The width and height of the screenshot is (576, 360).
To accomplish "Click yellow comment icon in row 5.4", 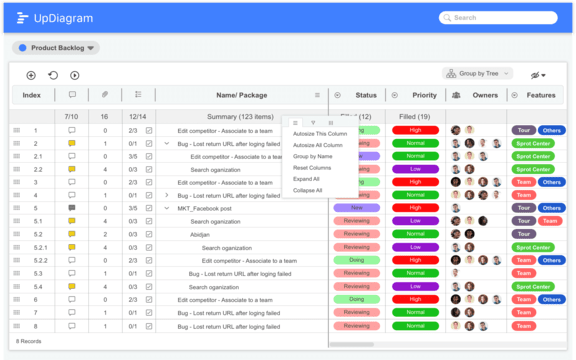I will (x=72, y=286).
